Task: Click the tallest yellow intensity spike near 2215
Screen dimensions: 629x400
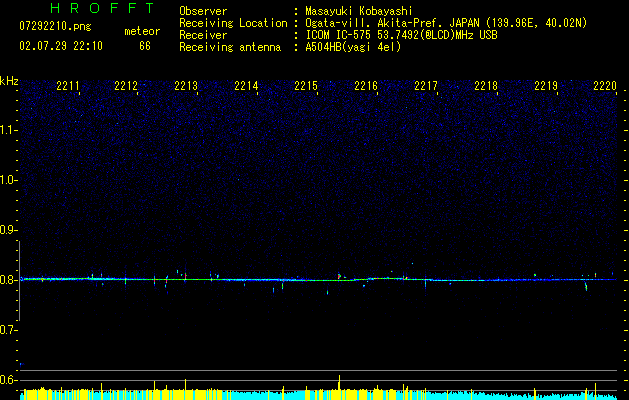Action: 339,387
